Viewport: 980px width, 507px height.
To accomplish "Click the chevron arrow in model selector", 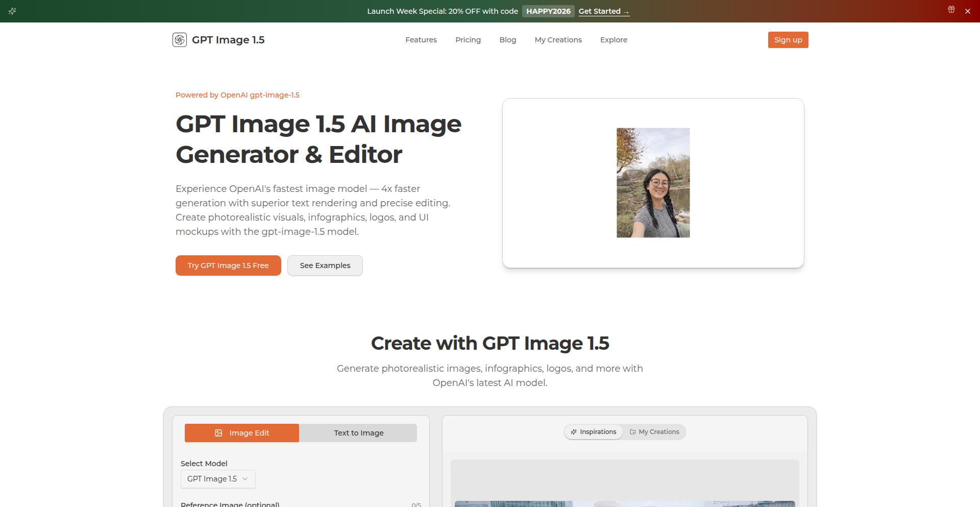I will [245, 479].
